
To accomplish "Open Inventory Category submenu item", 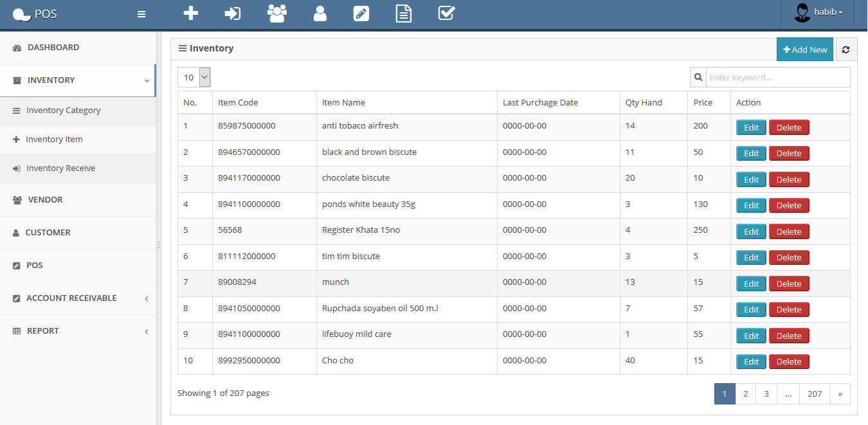I will click(x=63, y=111).
